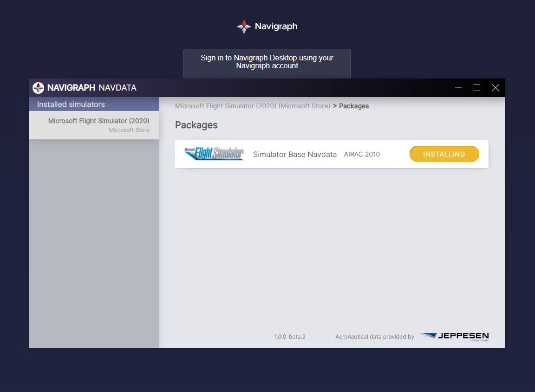Click the Microsoft Store subtitle in sidebar
Viewport: 535px width, 392px height.
(x=129, y=130)
